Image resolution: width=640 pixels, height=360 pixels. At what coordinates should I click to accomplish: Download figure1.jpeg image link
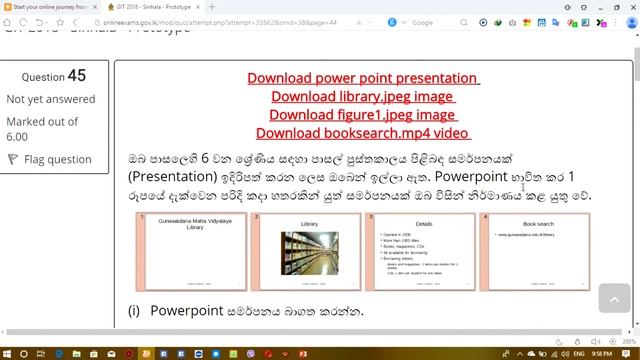click(x=363, y=115)
